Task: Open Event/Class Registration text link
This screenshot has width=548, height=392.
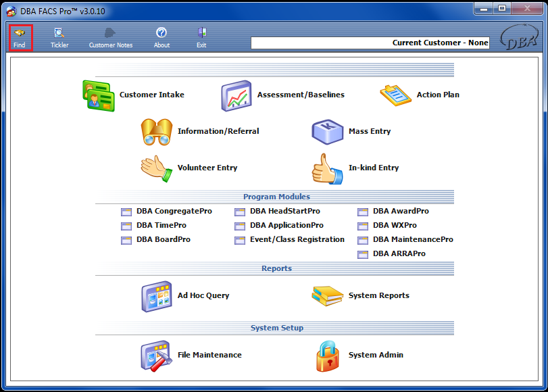Action: (297, 239)
